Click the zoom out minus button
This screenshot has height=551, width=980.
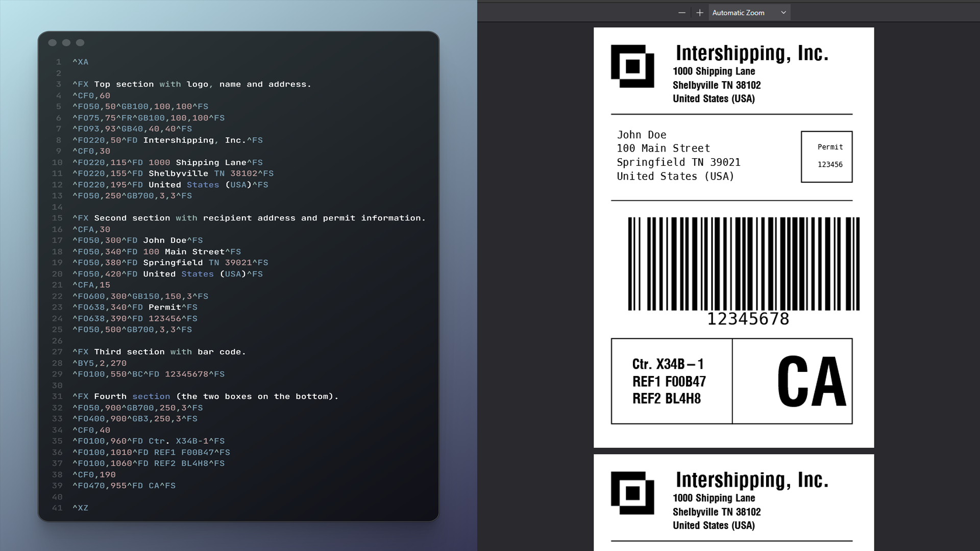pos(681,13)
